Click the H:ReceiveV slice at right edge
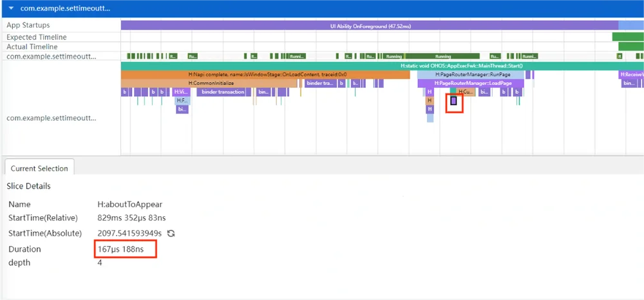Image resolution: width=644 pixels, height=300 pixels. click(x=631, y=75)
